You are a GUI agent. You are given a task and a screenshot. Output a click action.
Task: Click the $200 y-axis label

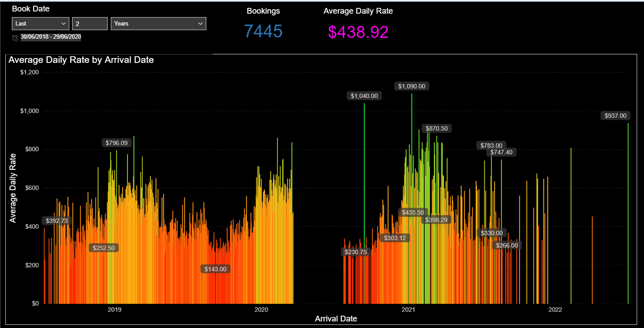(x=32, y=265)
